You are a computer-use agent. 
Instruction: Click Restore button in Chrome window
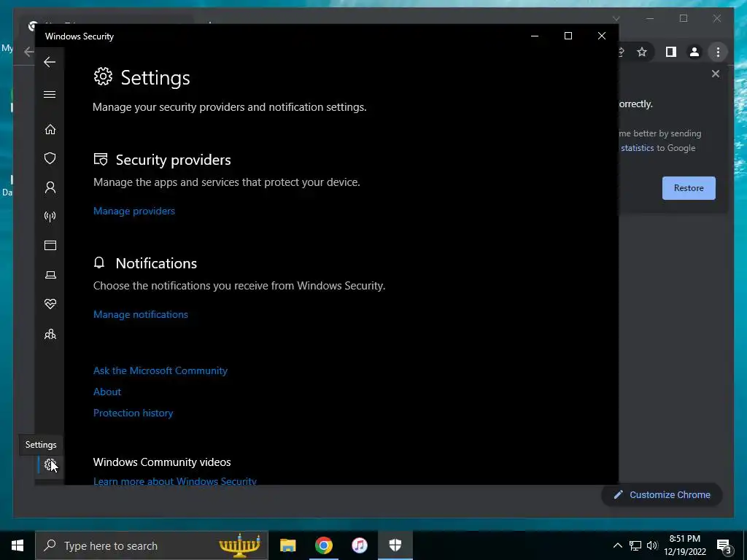pos(689,188)
